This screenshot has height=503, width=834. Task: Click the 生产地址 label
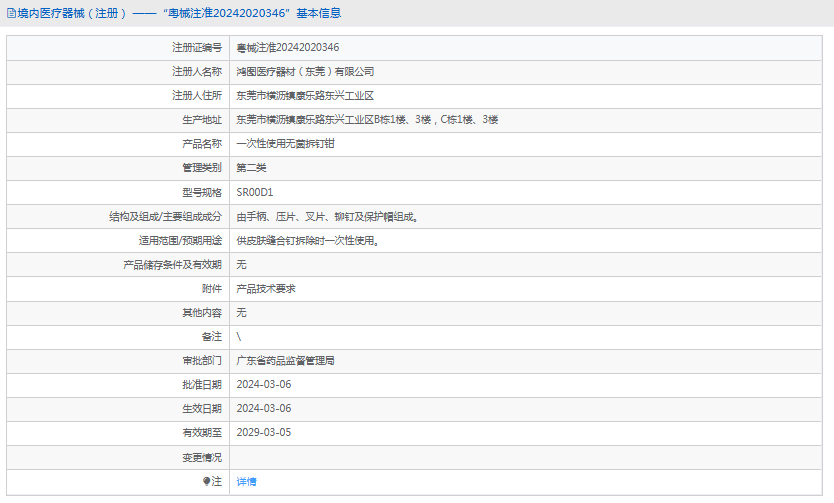[x=202, y=120]
